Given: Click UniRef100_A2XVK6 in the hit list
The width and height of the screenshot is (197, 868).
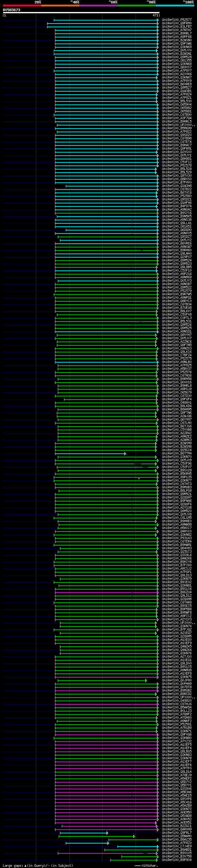Looking at the screenshot, I should 177,74.
